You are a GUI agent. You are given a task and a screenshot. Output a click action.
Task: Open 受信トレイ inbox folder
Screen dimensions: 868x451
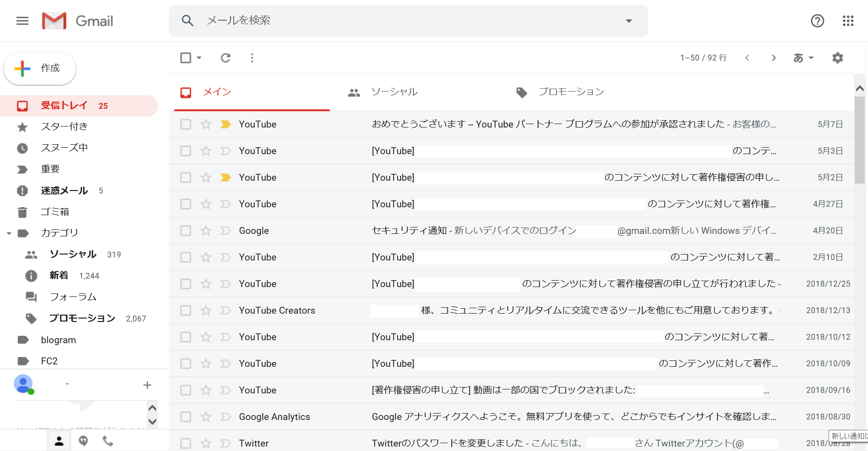click(x=79, y=106)
